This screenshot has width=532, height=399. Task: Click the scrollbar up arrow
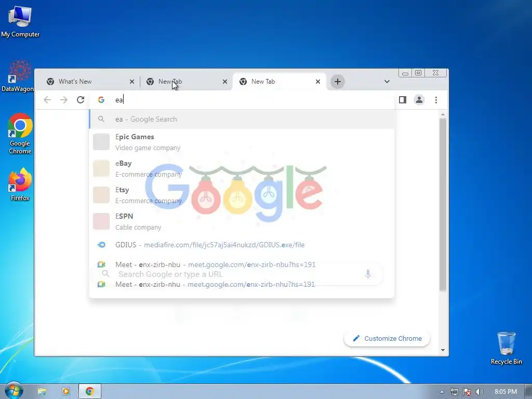[443, 115]
